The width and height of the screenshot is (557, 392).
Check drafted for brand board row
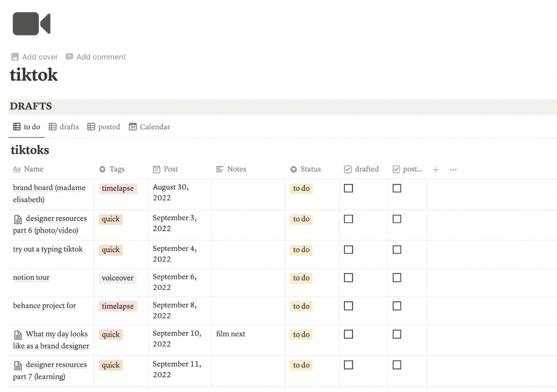coord(348,188)
